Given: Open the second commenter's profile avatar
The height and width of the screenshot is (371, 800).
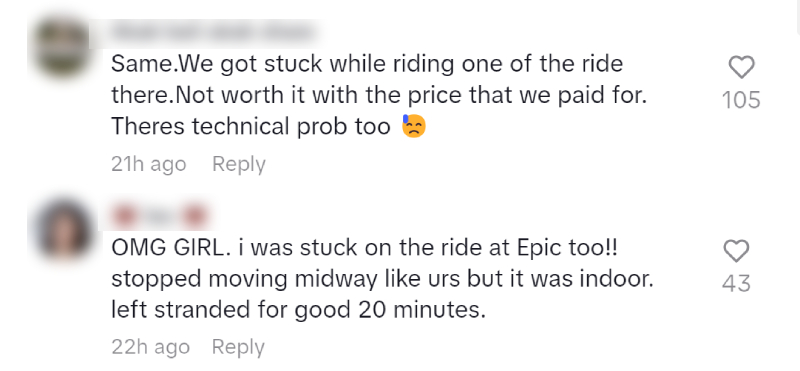Looking at the screenshot, I should point(63,229).
